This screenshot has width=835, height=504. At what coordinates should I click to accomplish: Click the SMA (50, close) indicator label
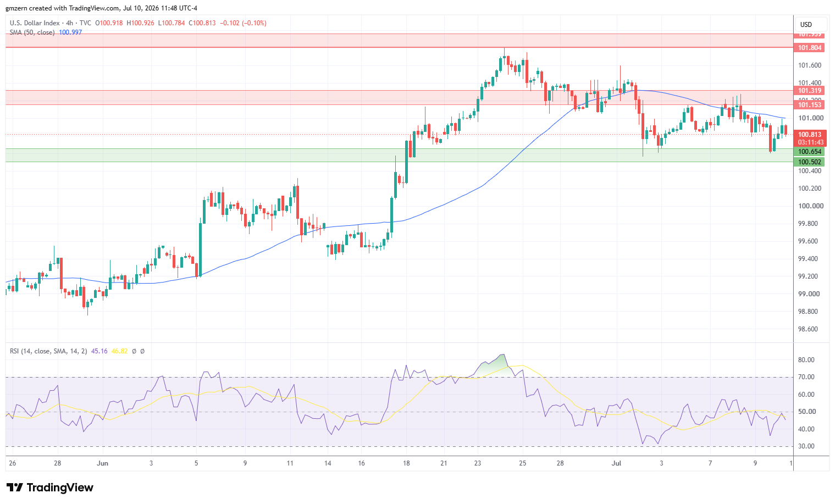32,32
